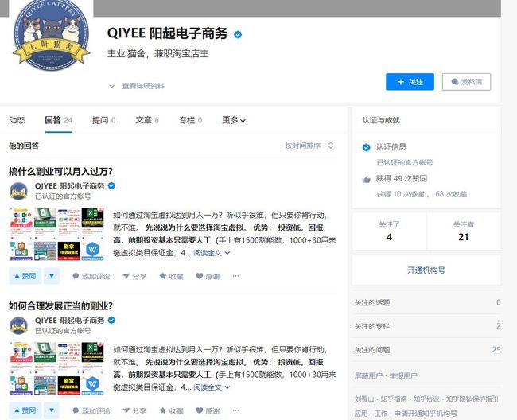
Task: Click author avatar in second answer
Action: pos(18,325)
